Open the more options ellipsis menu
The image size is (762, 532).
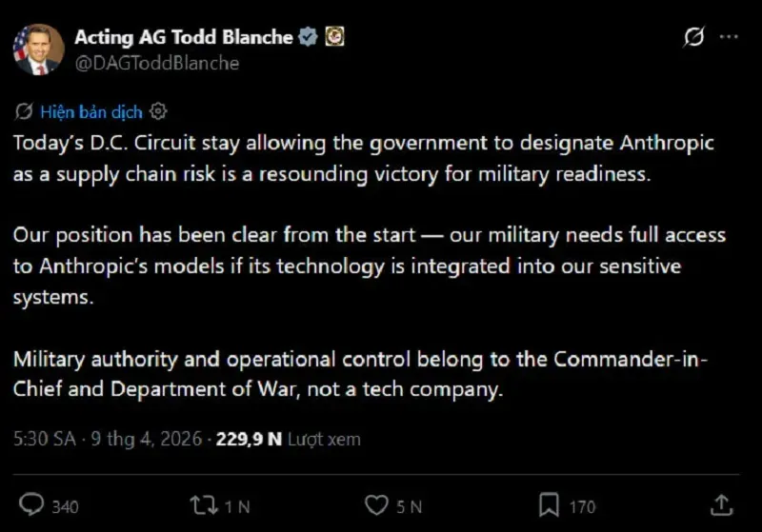tap(729, 38)
